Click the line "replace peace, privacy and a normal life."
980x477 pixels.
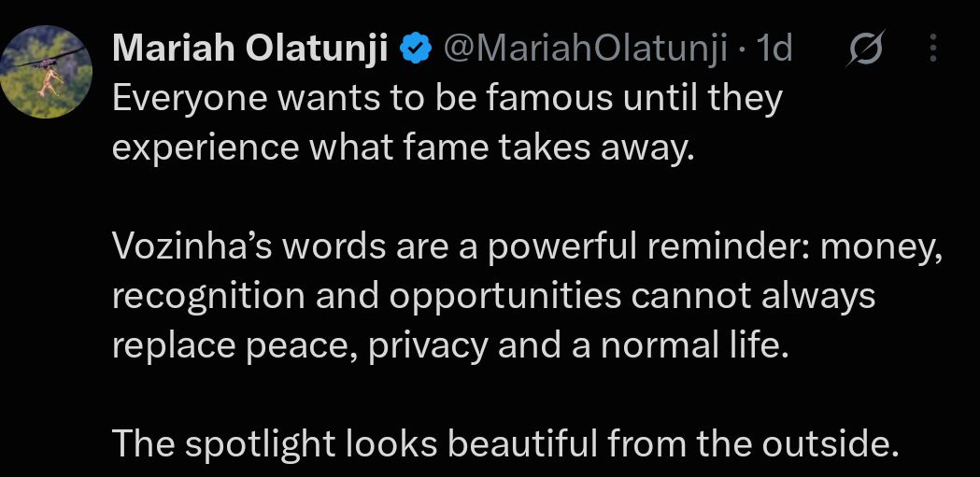coord(450,346)
